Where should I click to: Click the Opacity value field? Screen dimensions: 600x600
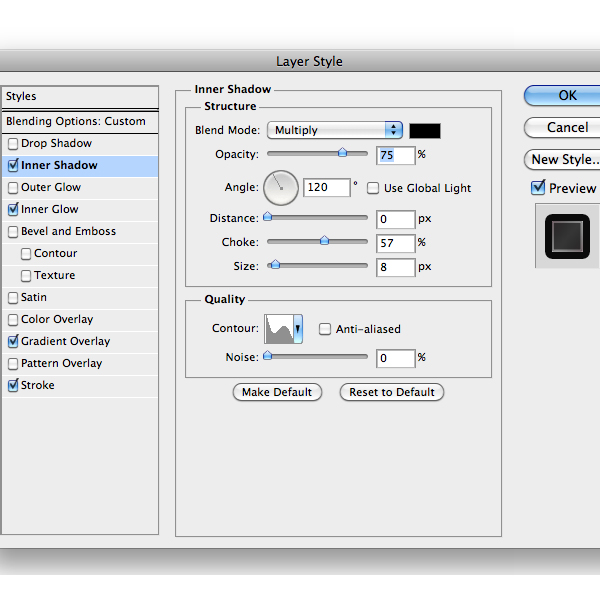click(x=396, y=155)
